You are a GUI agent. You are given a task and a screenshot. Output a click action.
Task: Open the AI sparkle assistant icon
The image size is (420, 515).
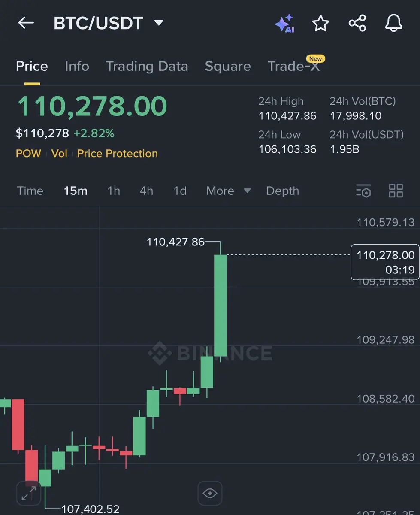coord(284,23)
